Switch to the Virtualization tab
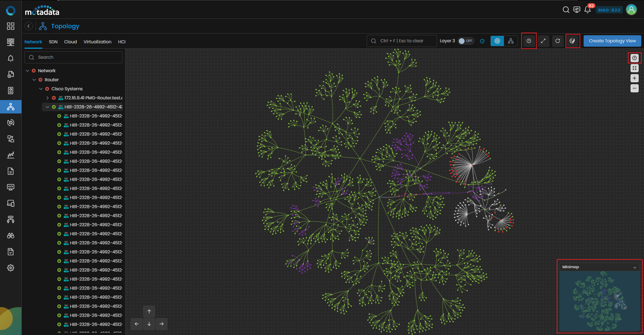 coord(97,42)
